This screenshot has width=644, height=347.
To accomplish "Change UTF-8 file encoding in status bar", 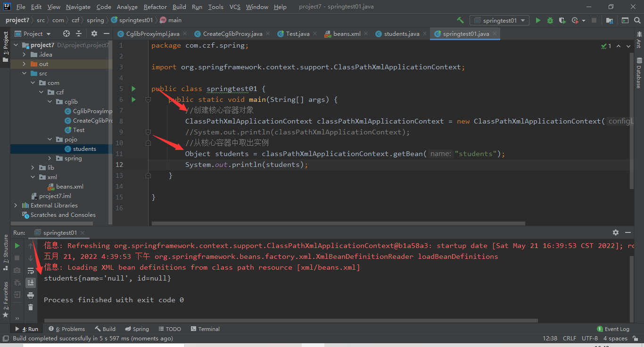I will [x=590, y=339].
